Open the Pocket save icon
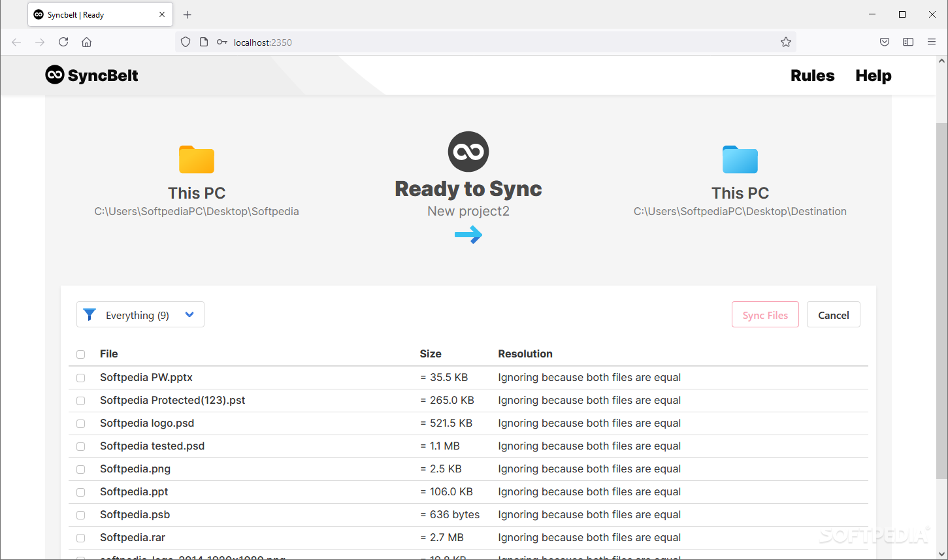 pos(885,42)
